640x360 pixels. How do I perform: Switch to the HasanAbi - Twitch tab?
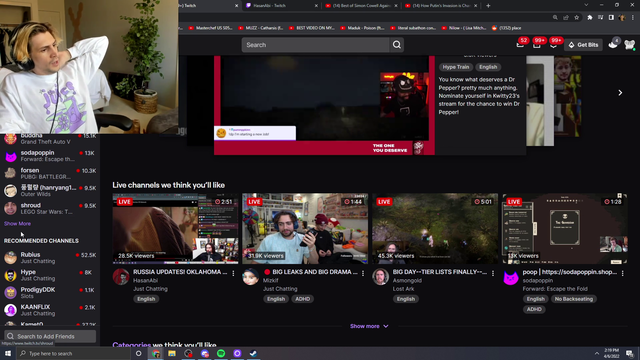[x=282, y=6]
